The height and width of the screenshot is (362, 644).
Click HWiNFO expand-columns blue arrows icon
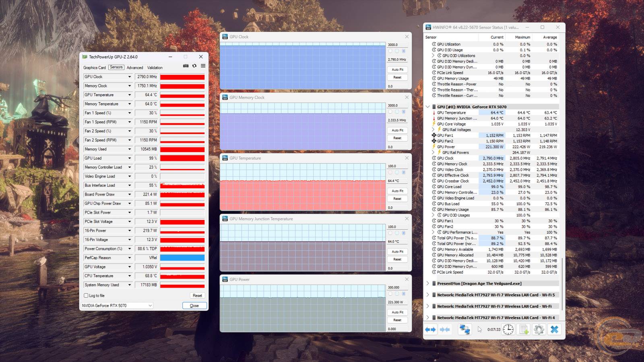[430, 329]
